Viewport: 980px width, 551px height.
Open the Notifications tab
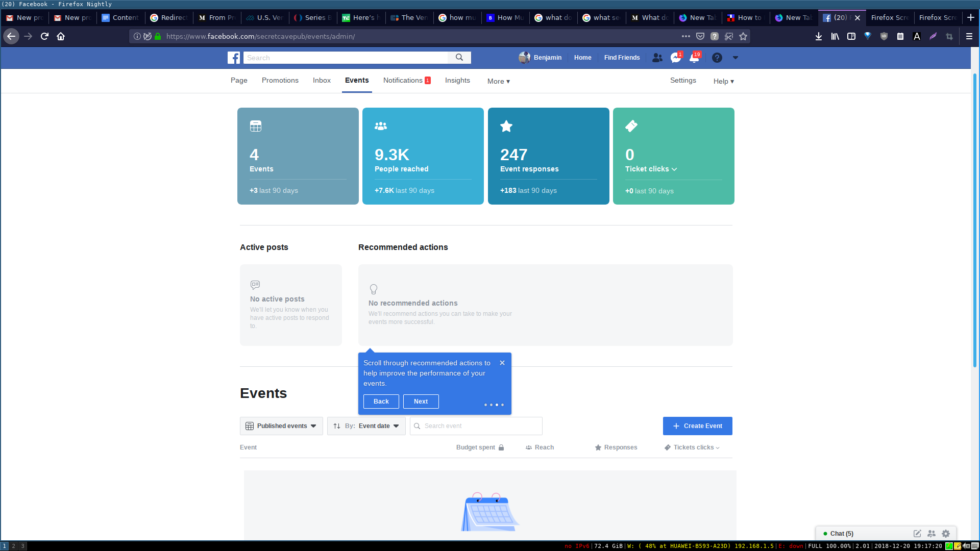[x=407, y=81]
